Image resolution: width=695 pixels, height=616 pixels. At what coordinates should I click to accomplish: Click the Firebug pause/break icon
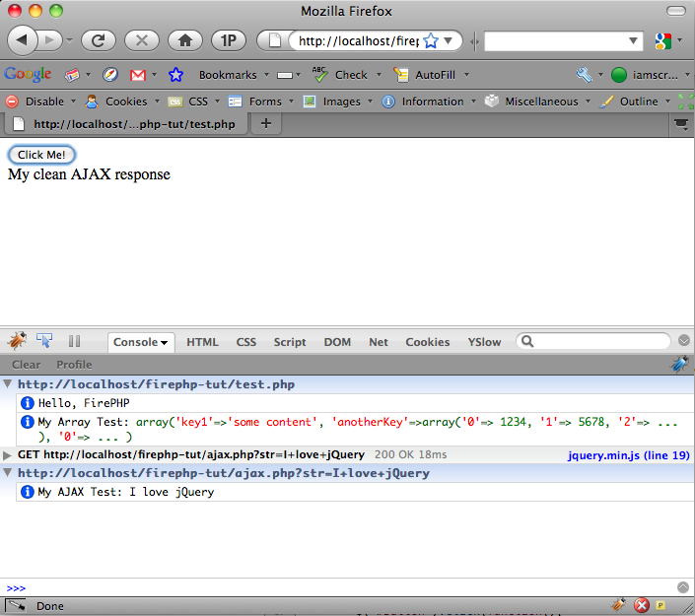pyautogui.click(x=75, y=341)
